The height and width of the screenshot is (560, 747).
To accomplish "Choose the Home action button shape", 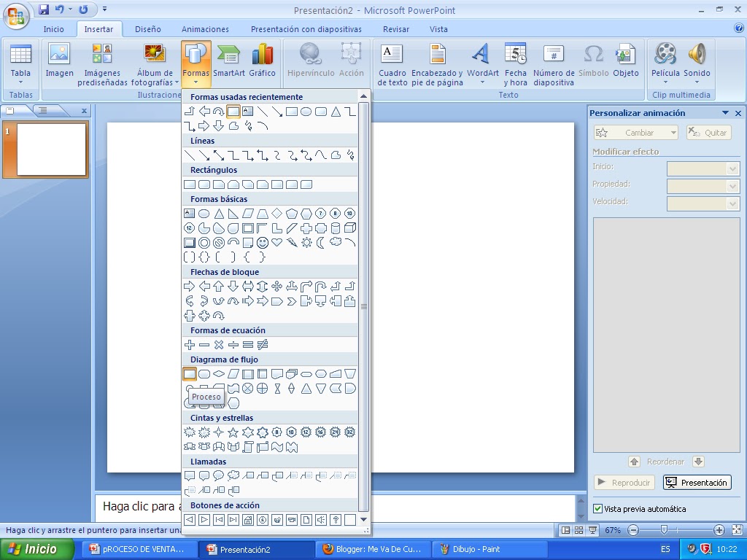I will [248, 520].
